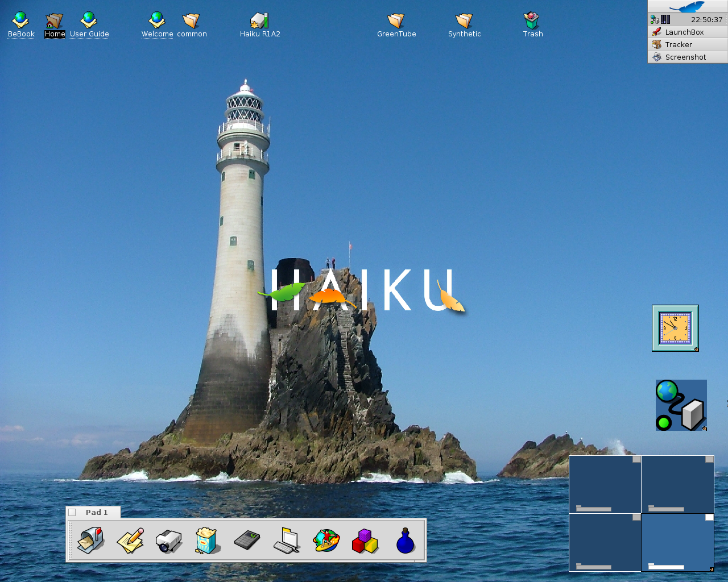728x582 pixels.
Task: Switch to the third workspace thumbnail
Action: pyautogui.click(x=605, y=542)
